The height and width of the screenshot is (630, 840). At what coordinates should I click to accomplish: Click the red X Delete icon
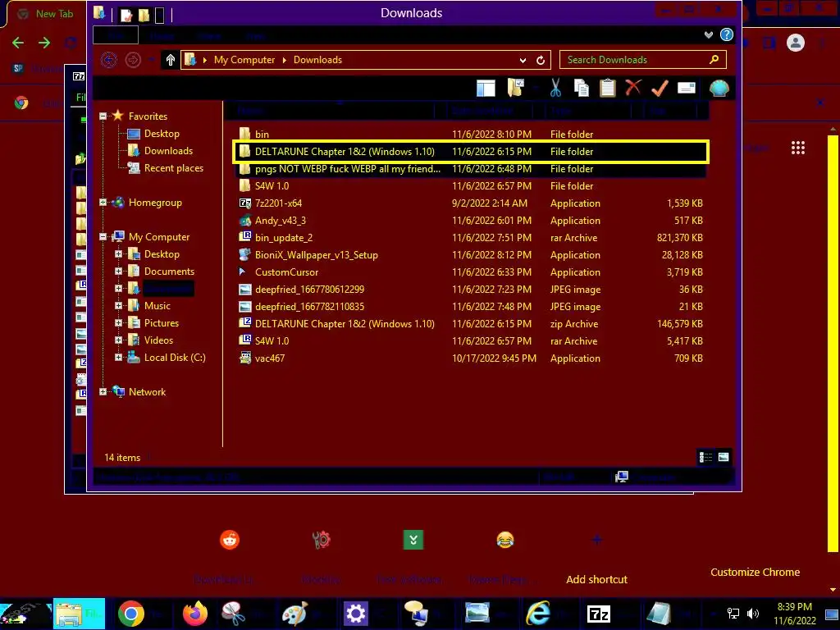(x=633, y=87)
